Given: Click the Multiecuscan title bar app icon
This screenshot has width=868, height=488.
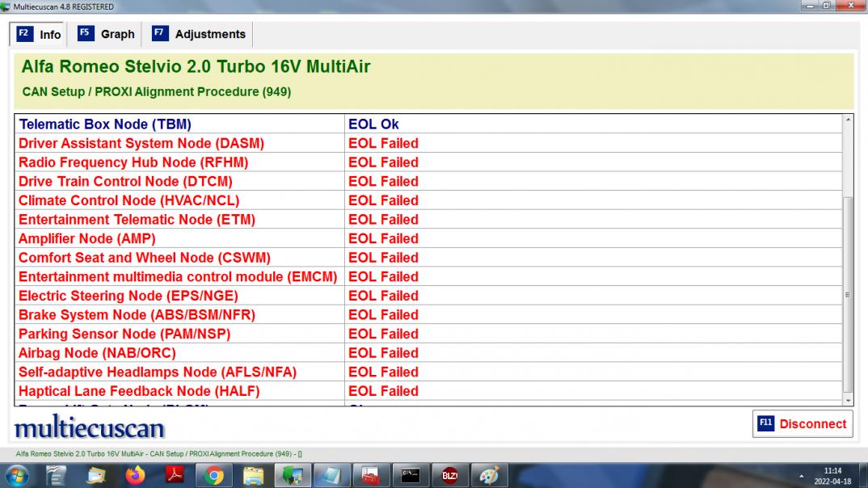Looking at the screenshot, I should pos(6,6).
